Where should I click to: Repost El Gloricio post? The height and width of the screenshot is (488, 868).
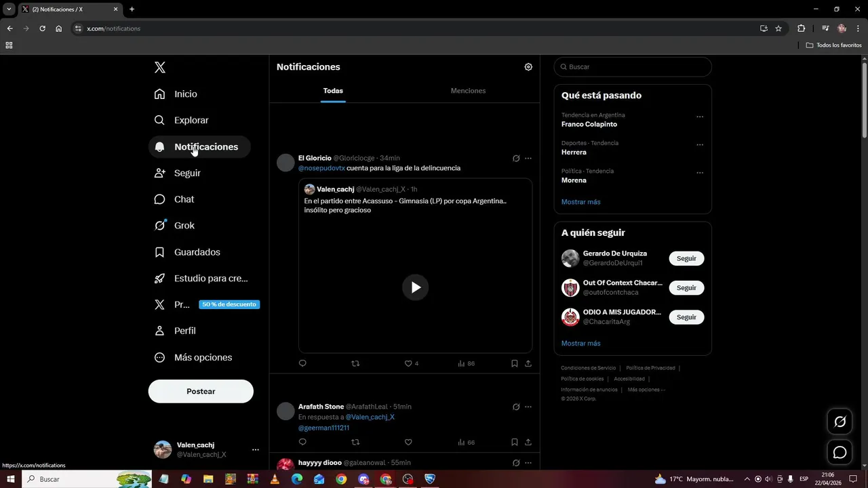pyautogui.click(x=355, y=363)
